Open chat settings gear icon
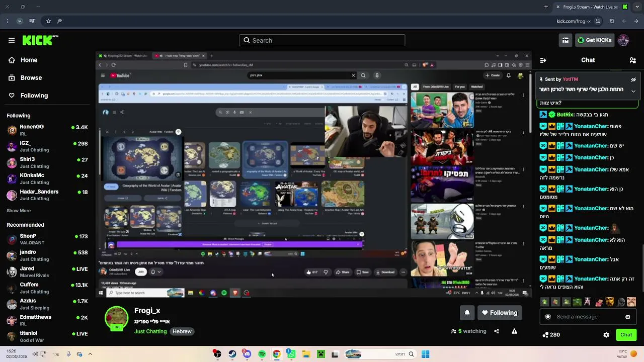The width and height of the screenshot is (644, 362). (x=606, y=335)
